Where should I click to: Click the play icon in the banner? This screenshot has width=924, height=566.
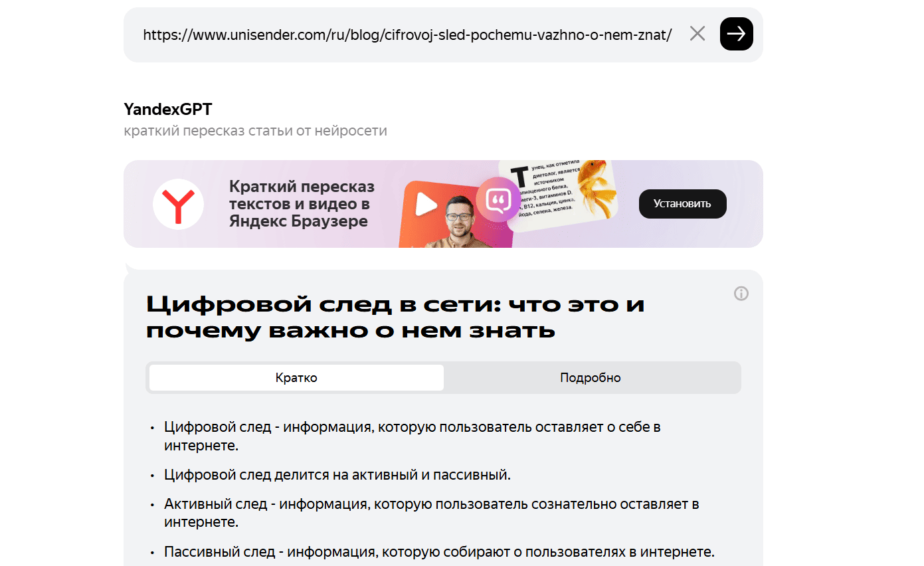pyautogui.click(x=425, y=206)
